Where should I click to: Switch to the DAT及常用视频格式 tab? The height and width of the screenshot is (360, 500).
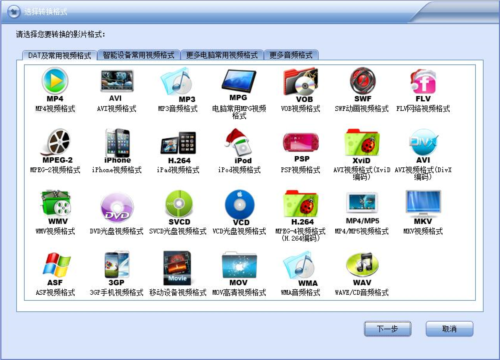(59, 55)
